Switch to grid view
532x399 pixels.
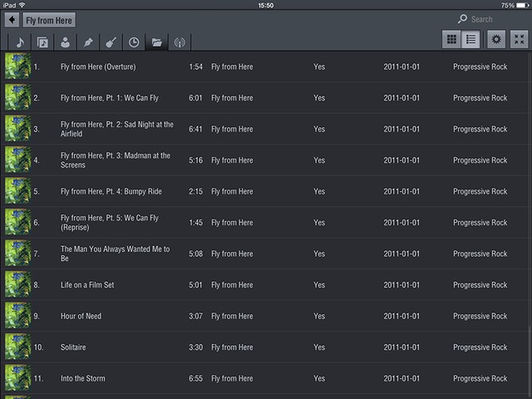coord(452,39)
